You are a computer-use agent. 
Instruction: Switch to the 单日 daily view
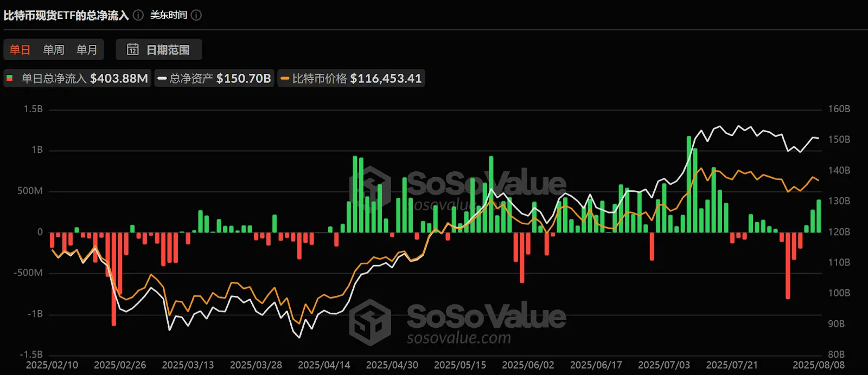[x=20, y=50]
